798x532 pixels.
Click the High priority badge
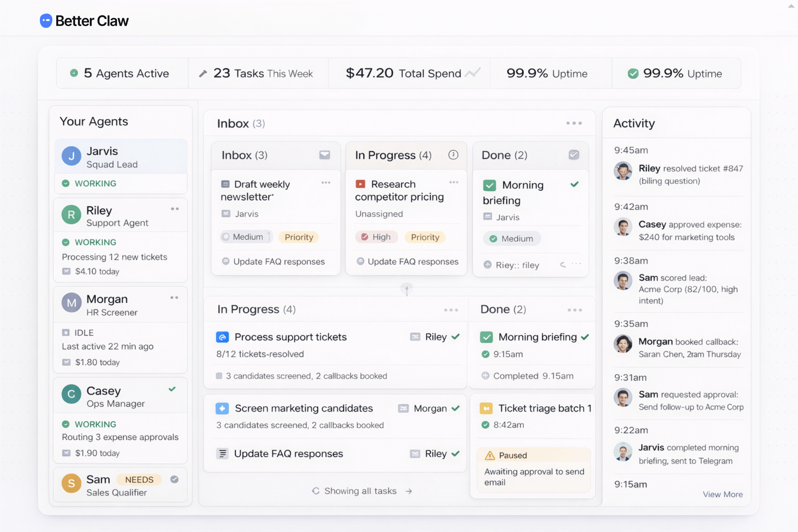coord(376,237)
